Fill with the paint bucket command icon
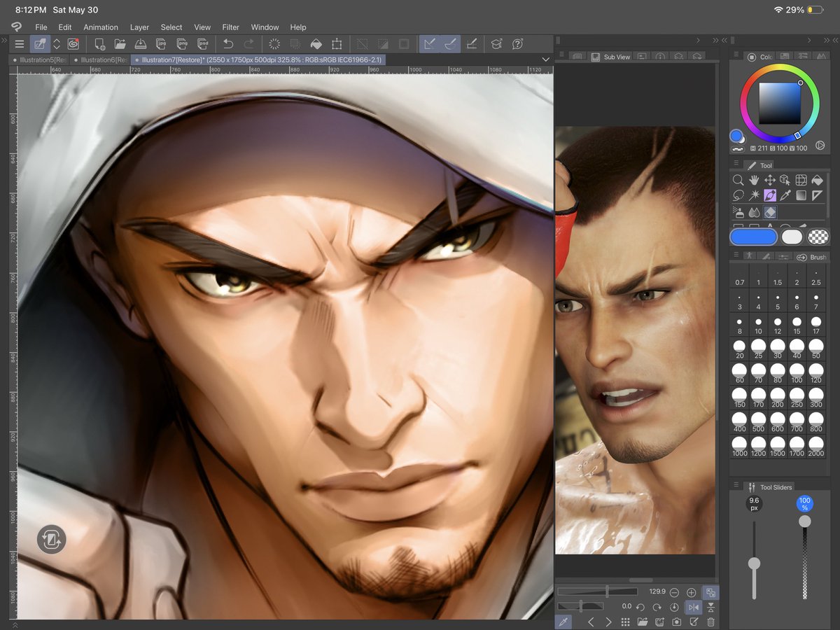840x630 pixels. pos(316,44)
